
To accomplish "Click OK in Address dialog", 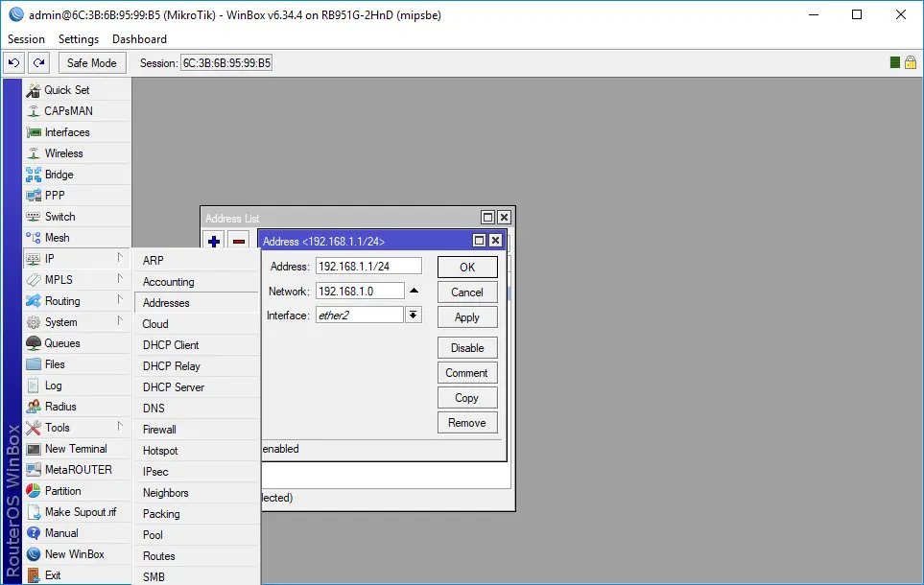I will (467, 267).
